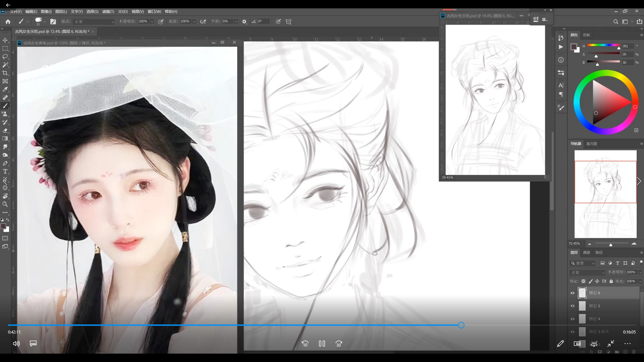
Task: Select the Zoom tool in toolbar
Action: (x=5, y=204)
